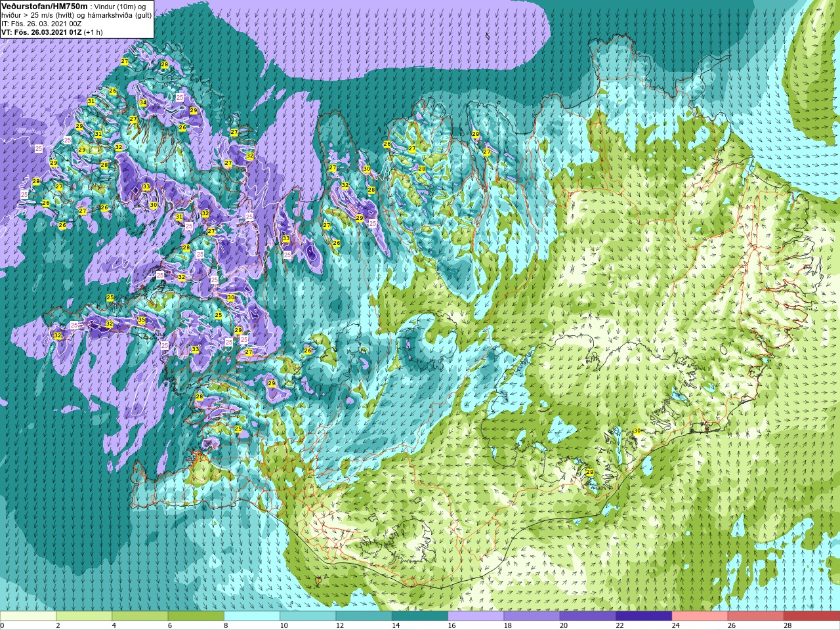Click the Veðurstofan/HM750m title text

[45, 6]
